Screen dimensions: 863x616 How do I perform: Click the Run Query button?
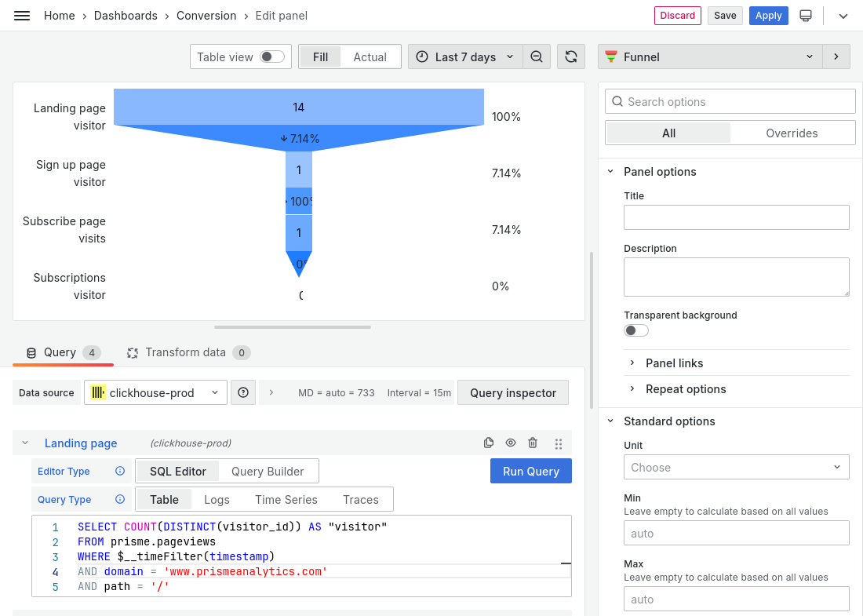coord(531,472)
